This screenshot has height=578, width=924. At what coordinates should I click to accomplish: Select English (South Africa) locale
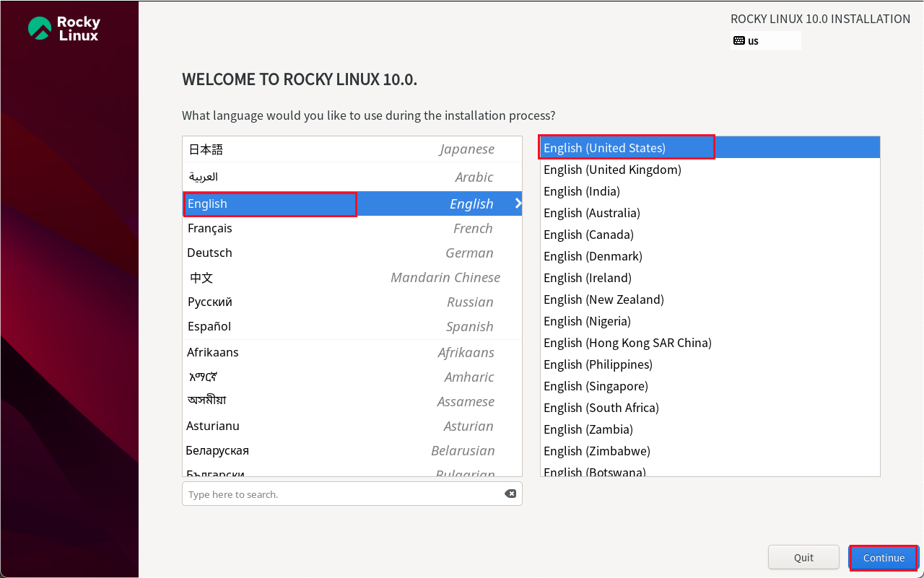710,408
